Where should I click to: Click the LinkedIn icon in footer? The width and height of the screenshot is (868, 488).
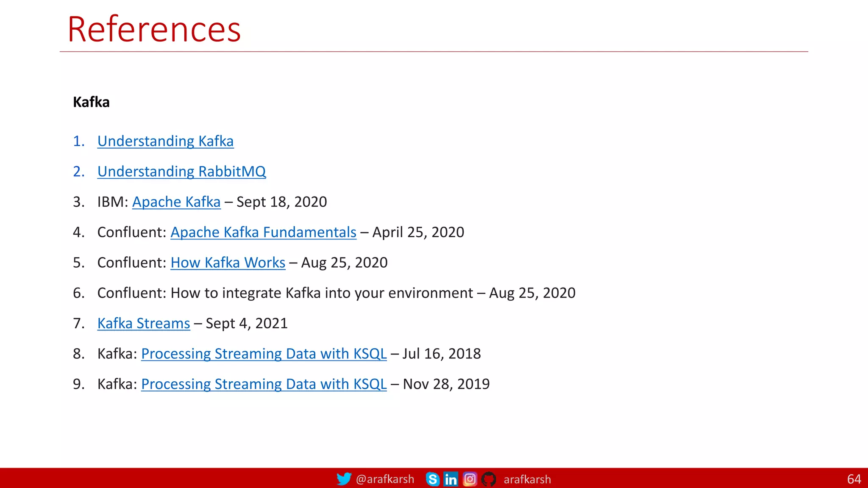pyautogui.click(x=451, y=479)
